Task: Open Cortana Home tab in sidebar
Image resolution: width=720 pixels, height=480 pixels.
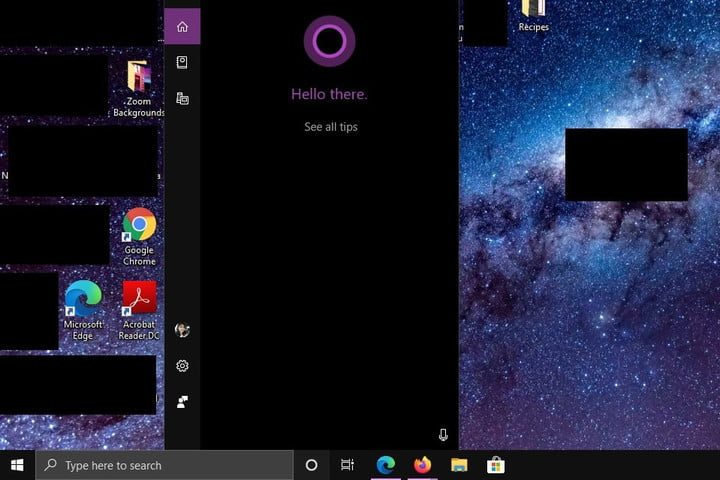Action: pyautogui.click(x=182, y=26)
